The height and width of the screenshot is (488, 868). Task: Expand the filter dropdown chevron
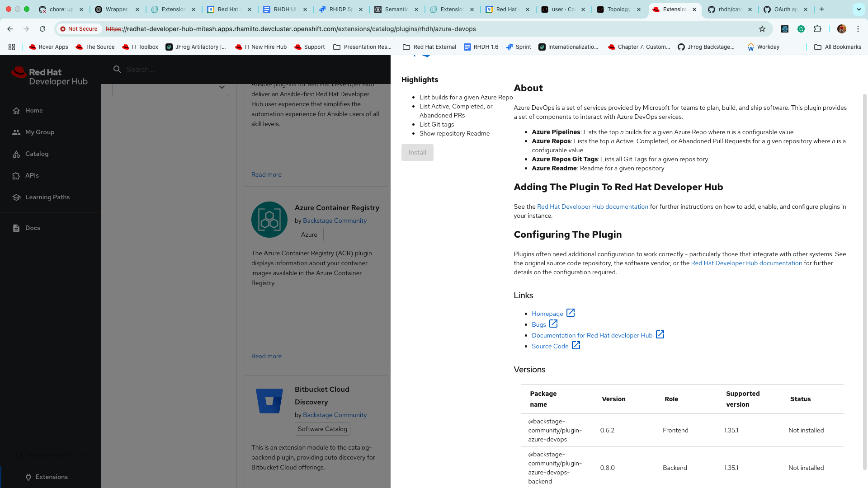point(222,87)
